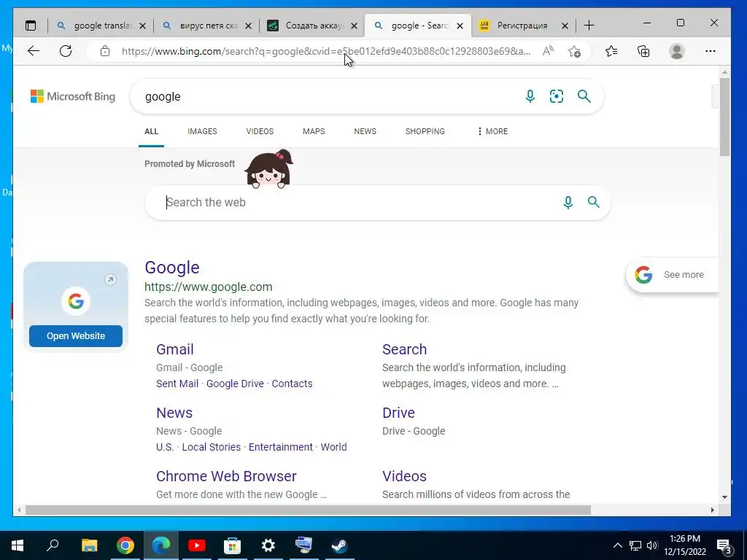Click the Microsoft Bing logo
747x560 pixels.
pyautogui.click(x=73, y=96)
